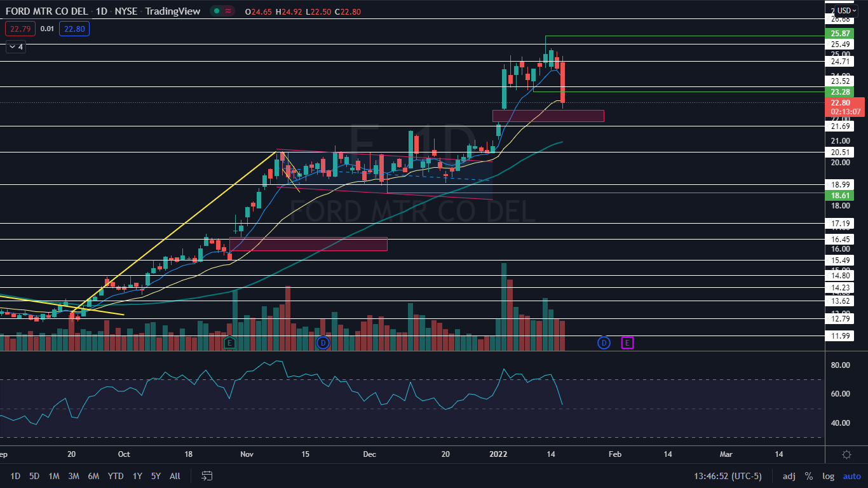Click the green earnings marker in early November
Image resolution: width=868 pixels, height=488 pixels.
click(229, 343)
